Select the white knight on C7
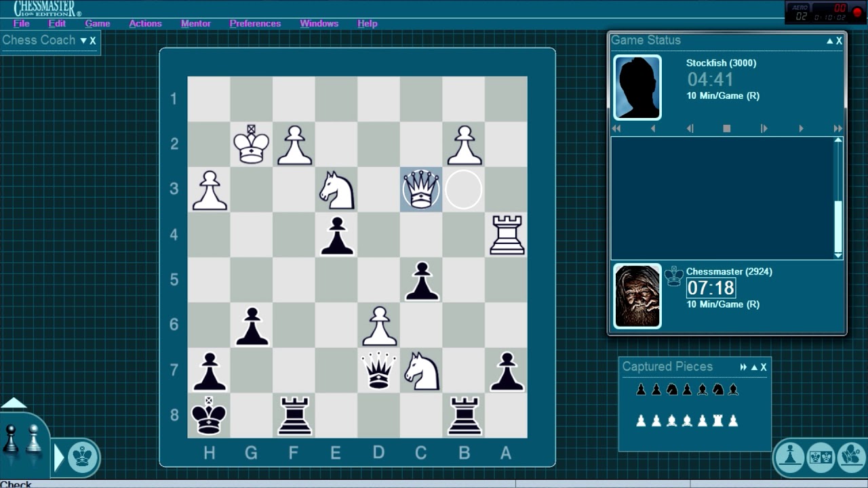This screenshot has width=868, height=488. 422,370
